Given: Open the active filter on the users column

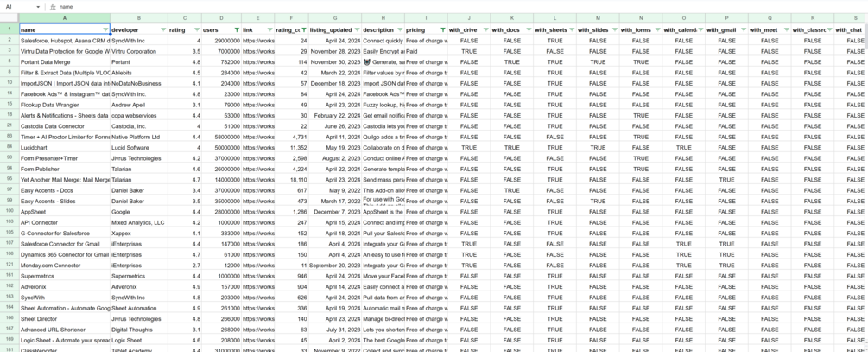Looking at the screenshot, I should (x=237, y=29).
